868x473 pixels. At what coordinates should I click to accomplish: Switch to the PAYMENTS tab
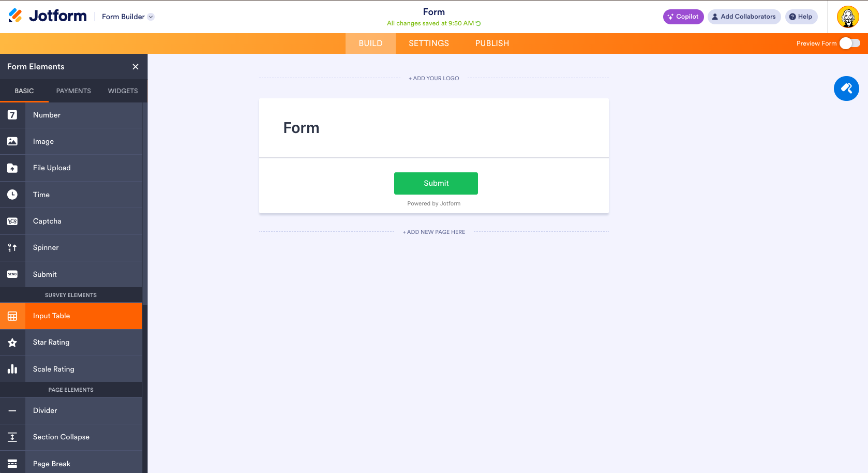(x=73, y=91)
